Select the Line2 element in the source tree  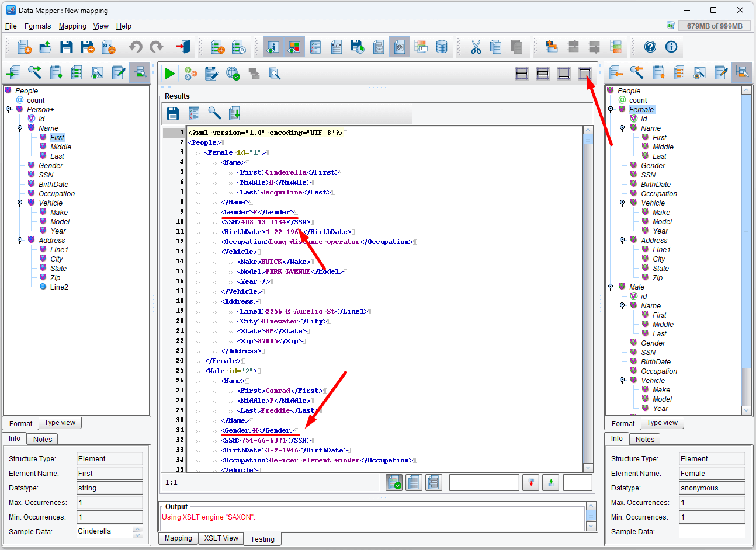coord(59,287)
